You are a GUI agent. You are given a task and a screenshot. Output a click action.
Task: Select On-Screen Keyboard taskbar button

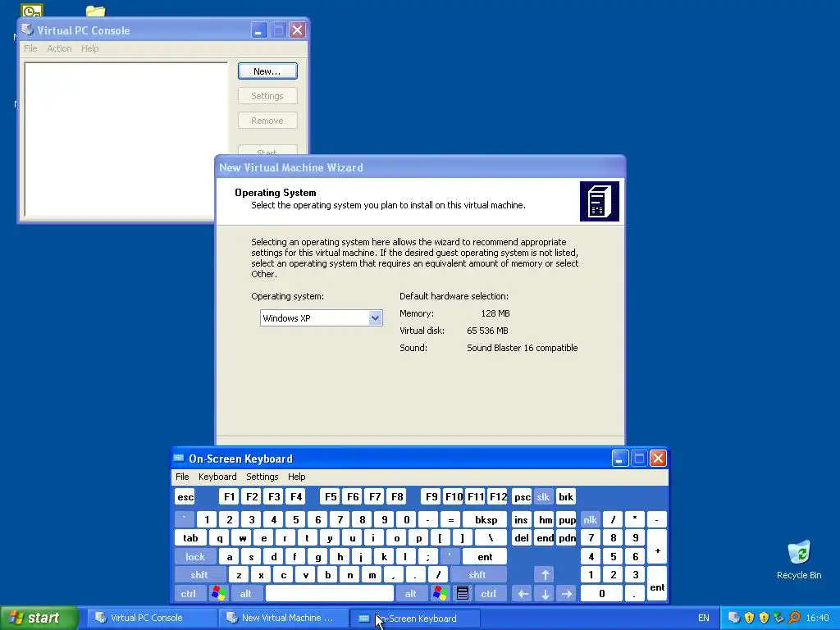414,619
